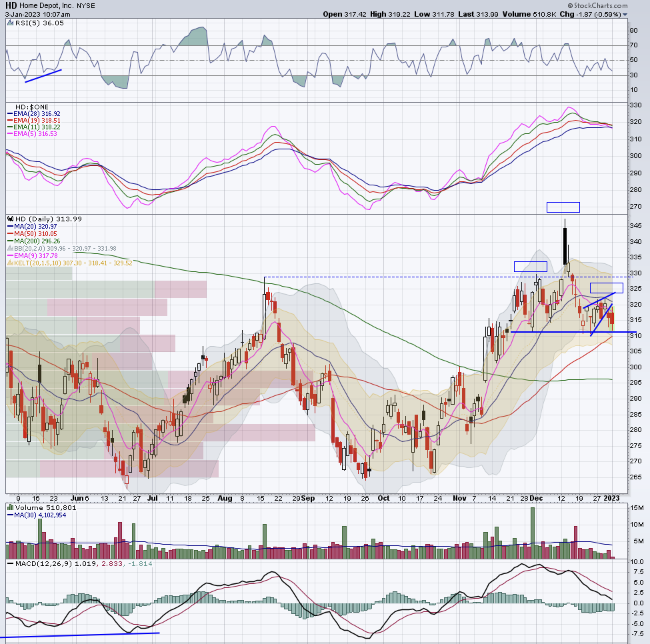Click the '345' price axis label
Viewport: 650px width, 644px height.
coord(636,226)
